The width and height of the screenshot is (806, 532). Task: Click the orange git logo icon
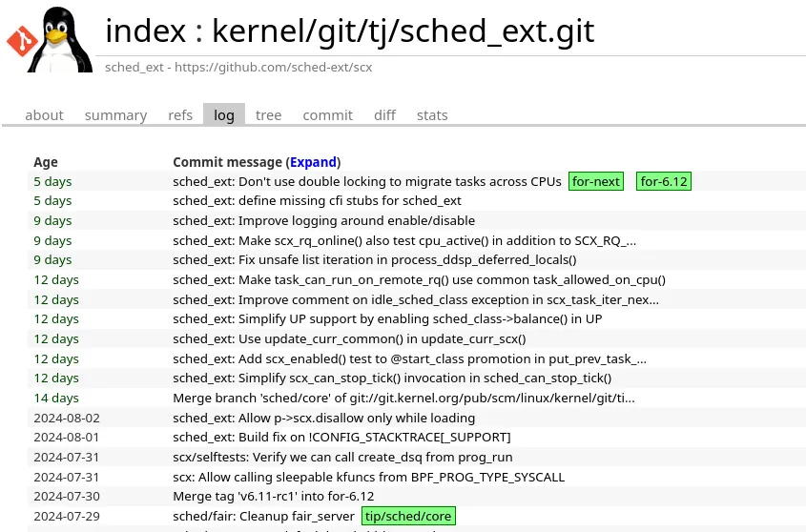pyautogui.click(x=21, y=41)
